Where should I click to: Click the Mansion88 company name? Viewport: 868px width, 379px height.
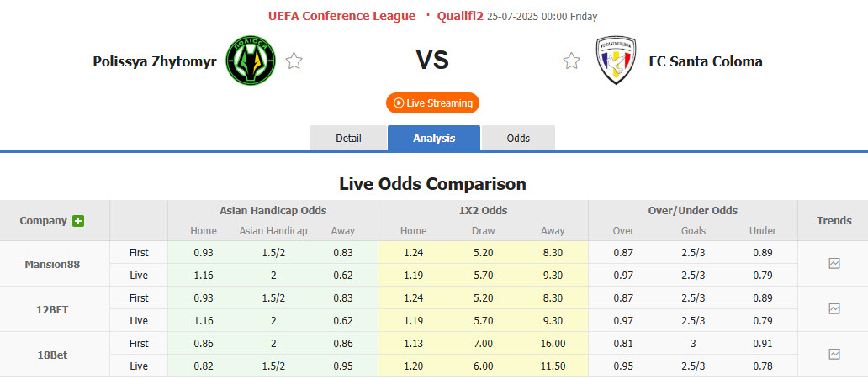(x=54, y=264)
